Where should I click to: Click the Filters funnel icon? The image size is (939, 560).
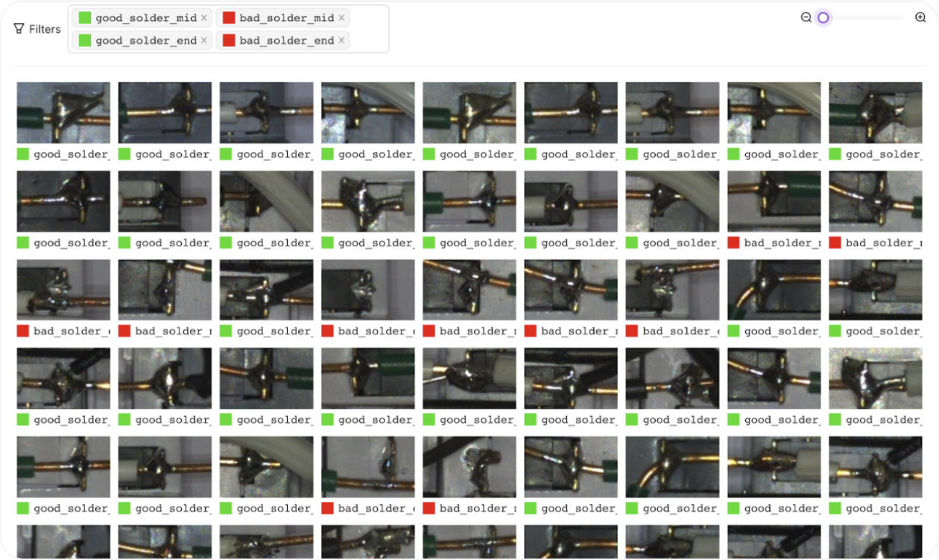[x=19, y=29]
